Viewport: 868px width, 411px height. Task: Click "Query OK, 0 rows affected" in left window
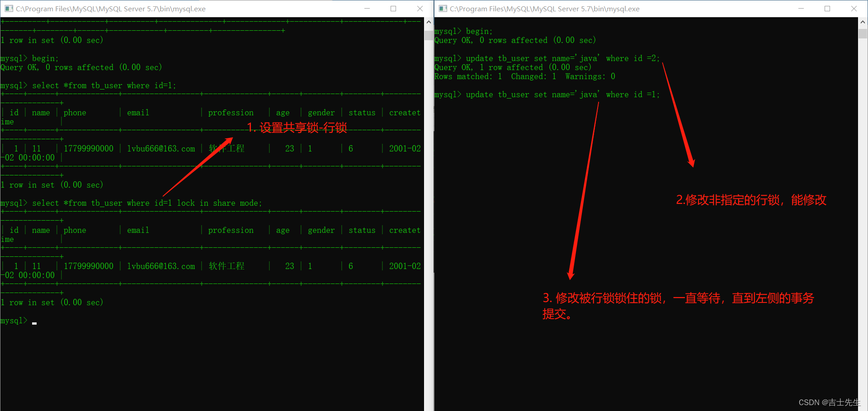(81, 67)
